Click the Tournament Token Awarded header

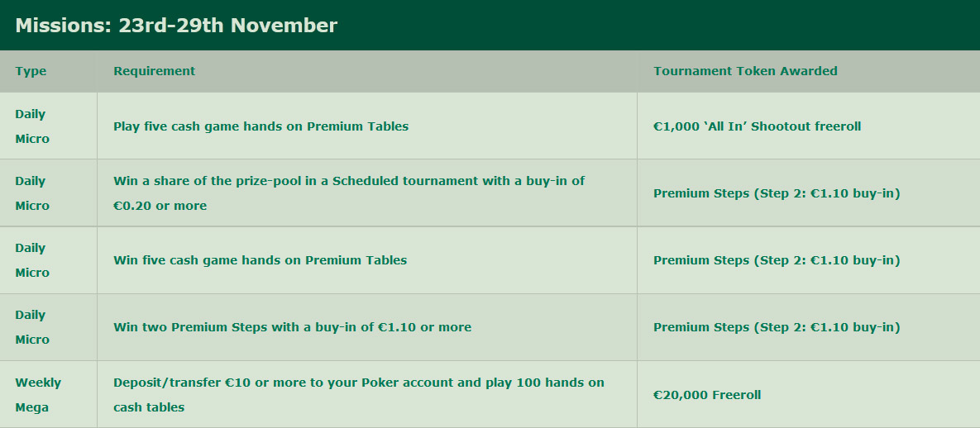(x=746, y=71)
